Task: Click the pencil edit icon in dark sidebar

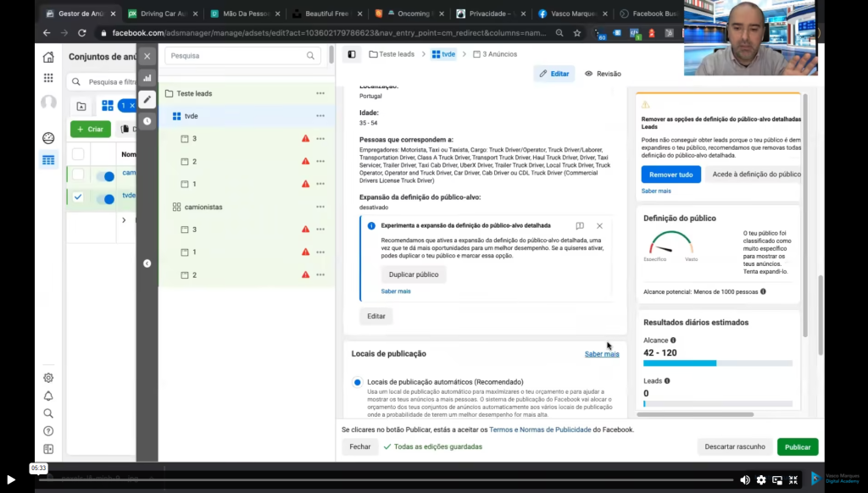Action: click(x=147, y=99)
